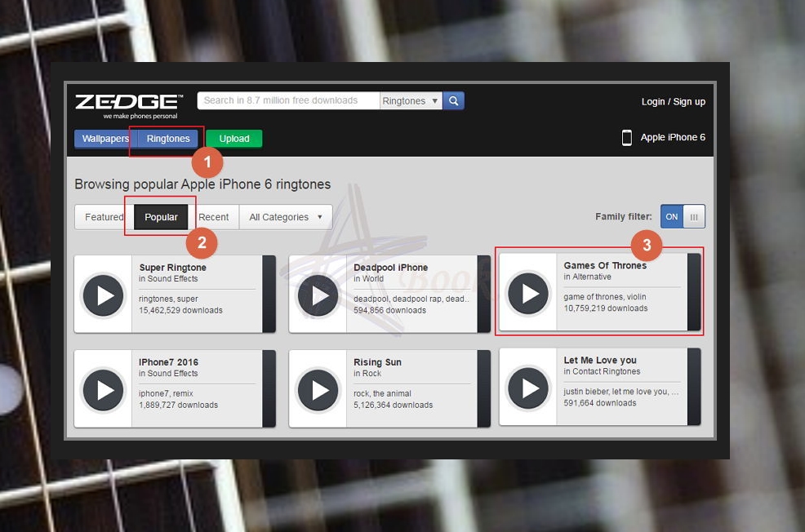Click the 'rock, the animal' tags
The width and height of the screenshot is (805, 532).
(382, 393)
